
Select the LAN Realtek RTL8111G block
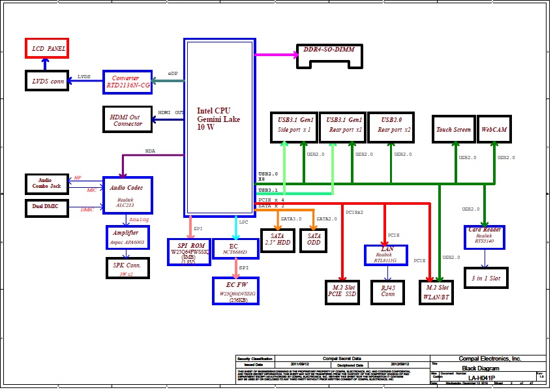click(x=386, y=255)
